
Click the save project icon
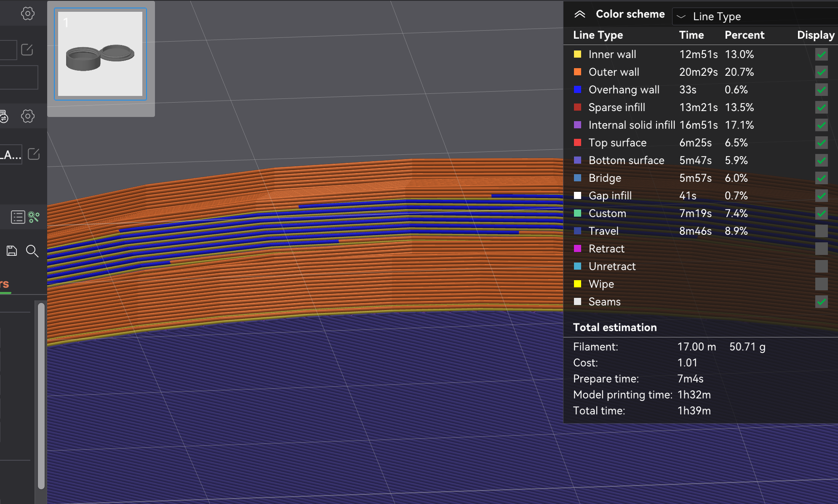11,251
